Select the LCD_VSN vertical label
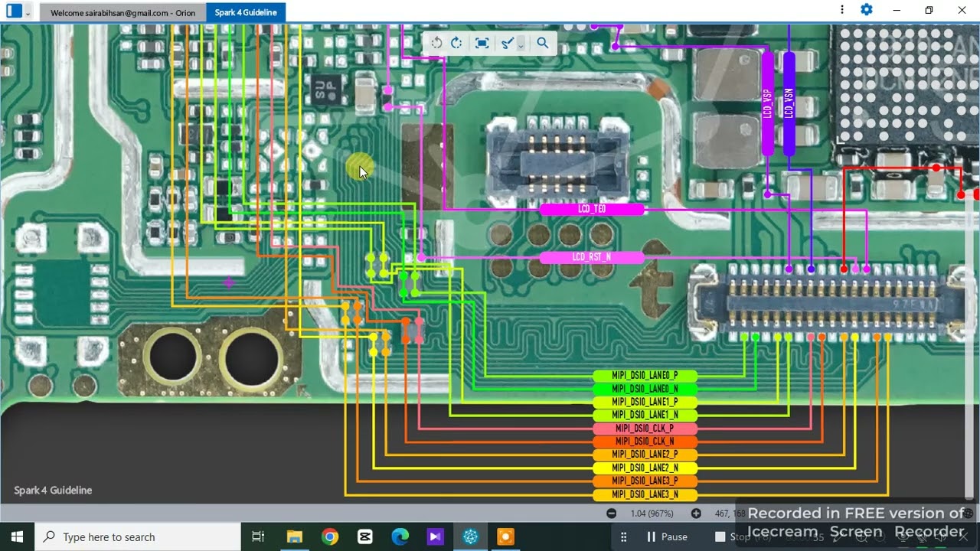This screenshot has width=980, height=551. point(789,103)
